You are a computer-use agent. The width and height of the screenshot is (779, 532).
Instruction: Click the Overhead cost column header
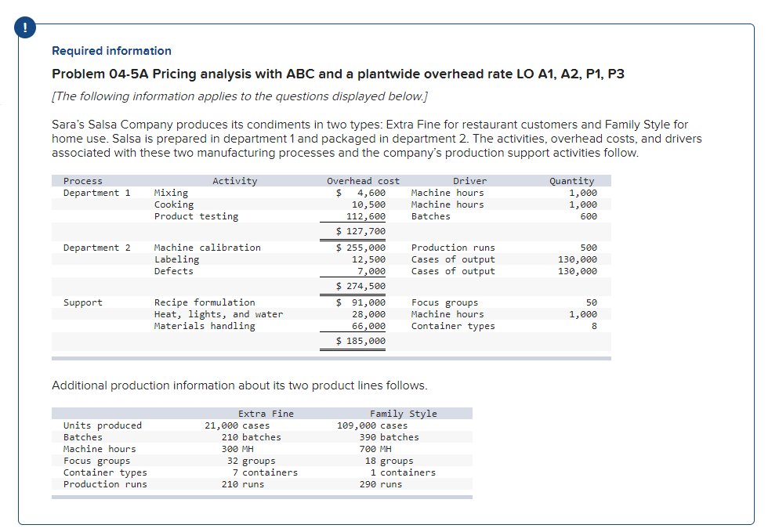[364, 181]
